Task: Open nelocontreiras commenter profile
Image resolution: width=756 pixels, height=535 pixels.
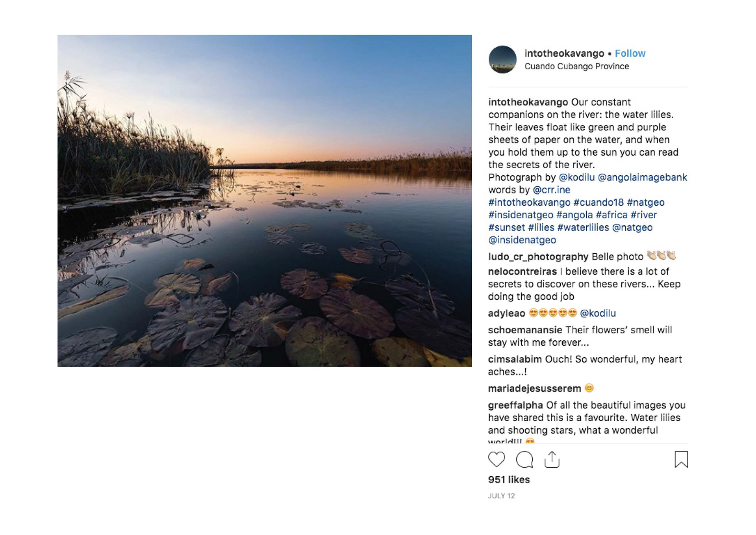Action: click(522, 271)
